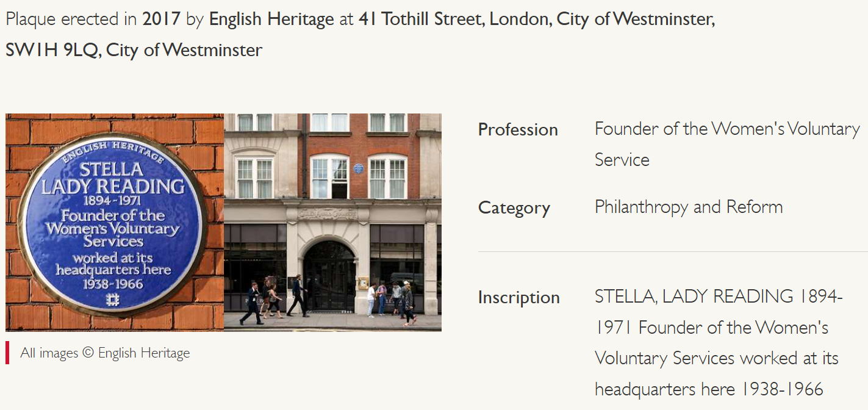Image resolution: width=868 pixels, height=410 pixels.
Task: Click the English Heritage emblem on the plaque
Action: click(112, 299)
